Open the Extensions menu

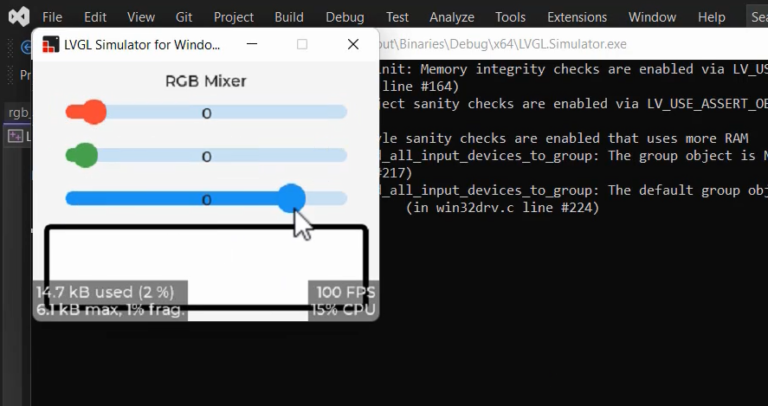577,17
